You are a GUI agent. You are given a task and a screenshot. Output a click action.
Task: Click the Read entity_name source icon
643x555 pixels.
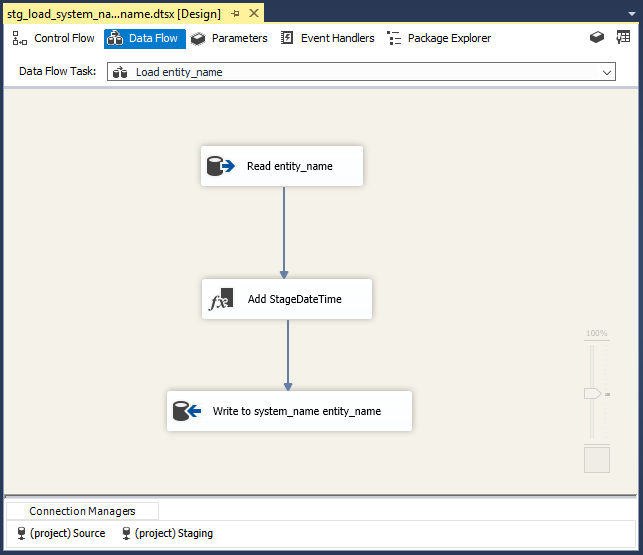click(221, 166)
